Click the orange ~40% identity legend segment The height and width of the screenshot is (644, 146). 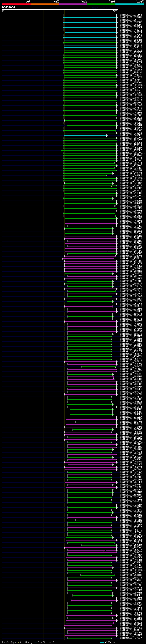45,4
